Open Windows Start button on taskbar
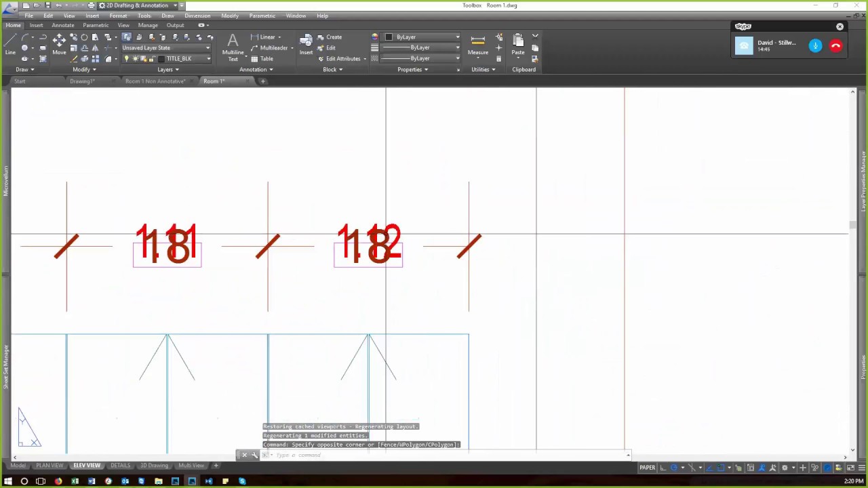This screenshot has height=488, width=868. click(8, 481)
